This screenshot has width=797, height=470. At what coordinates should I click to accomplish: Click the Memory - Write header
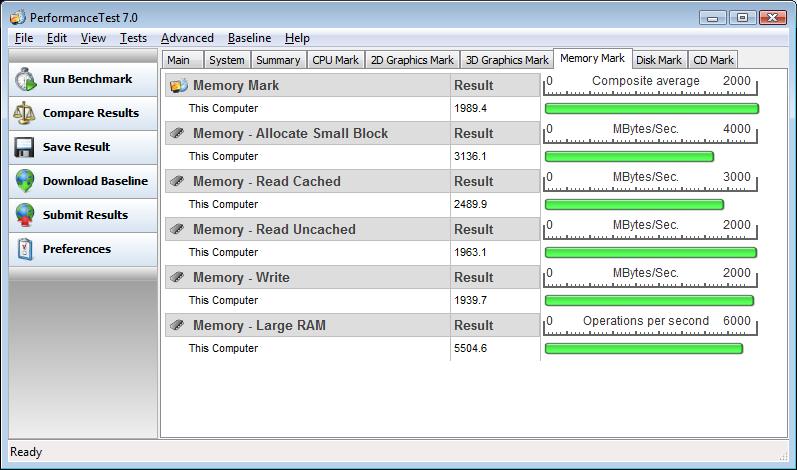(x=241, y=277)
